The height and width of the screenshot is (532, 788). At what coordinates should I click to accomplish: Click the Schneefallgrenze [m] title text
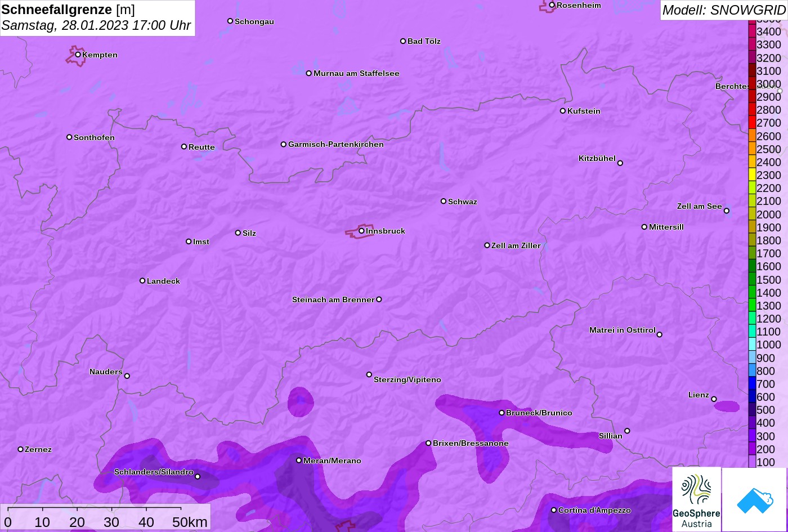pos(68,10)
